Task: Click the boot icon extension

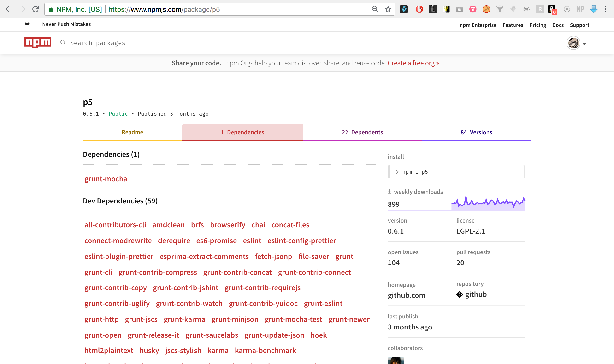Action: click(432, 9)
